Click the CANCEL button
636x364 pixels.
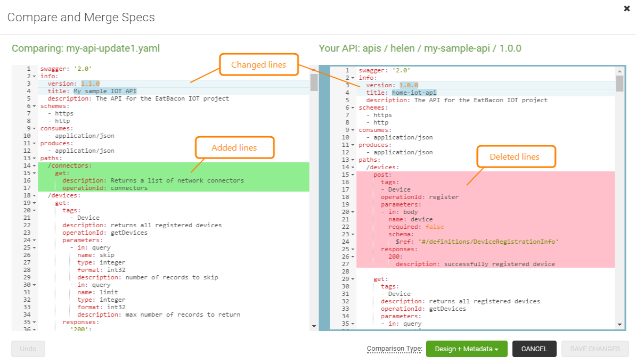click(534, 349)
